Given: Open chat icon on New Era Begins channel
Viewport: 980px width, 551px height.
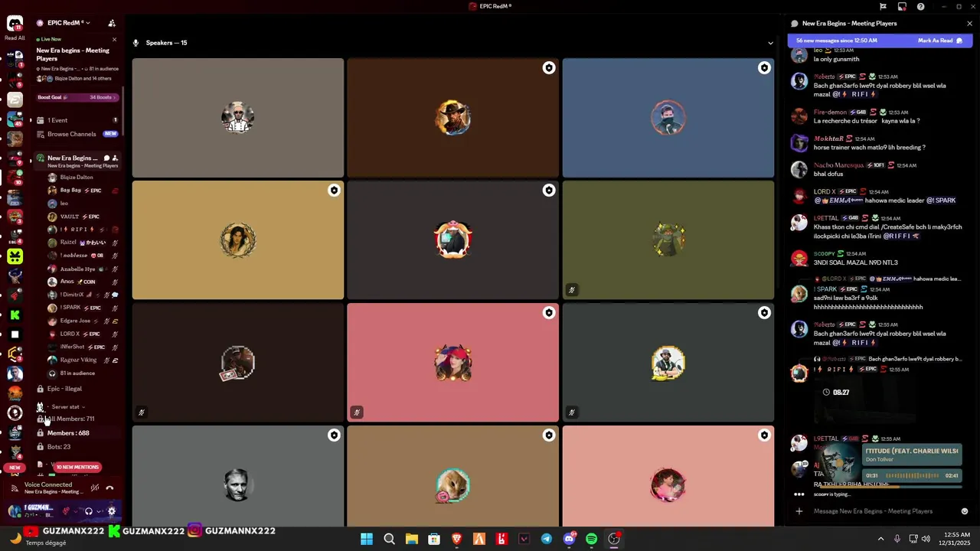Looking at the screenshot, I should coord(106,158).
